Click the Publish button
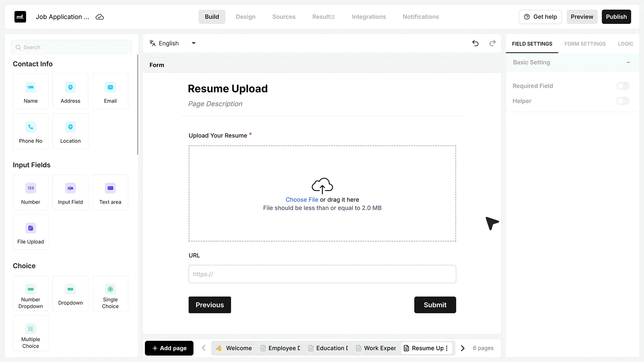The image size is (644, 362). pyautogui.click(x=616, y=17)
